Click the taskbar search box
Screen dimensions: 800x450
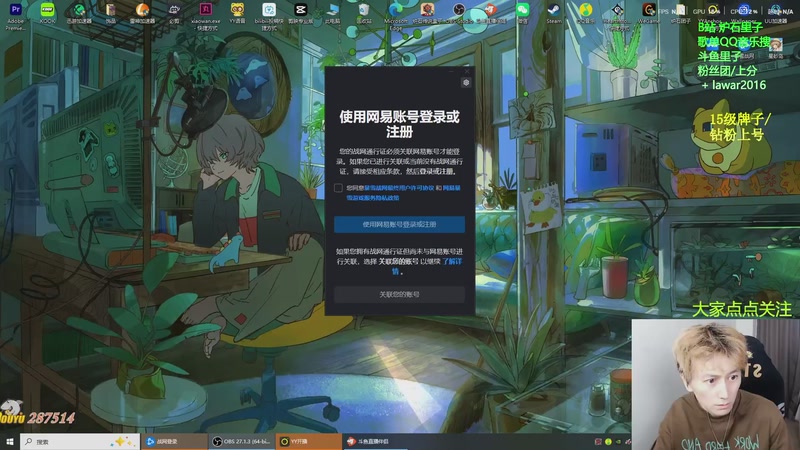click(x=80, y=441)
